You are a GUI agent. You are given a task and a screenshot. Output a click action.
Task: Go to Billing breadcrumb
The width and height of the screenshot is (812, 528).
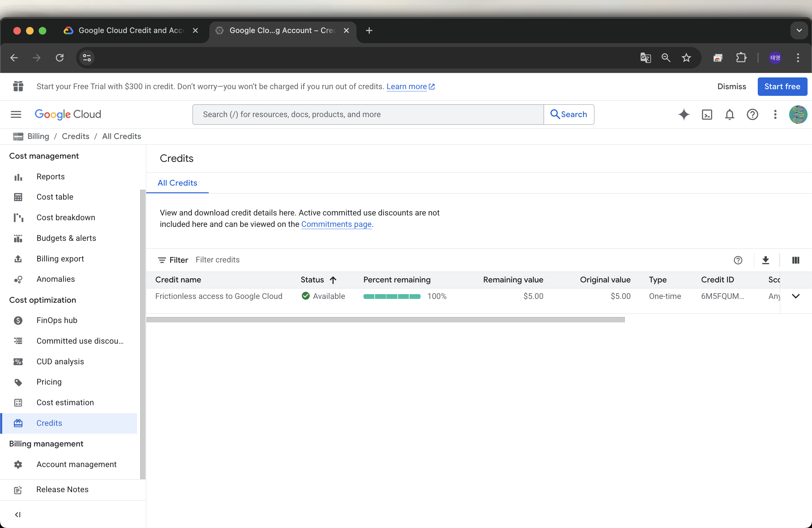[x=38, y=136]
